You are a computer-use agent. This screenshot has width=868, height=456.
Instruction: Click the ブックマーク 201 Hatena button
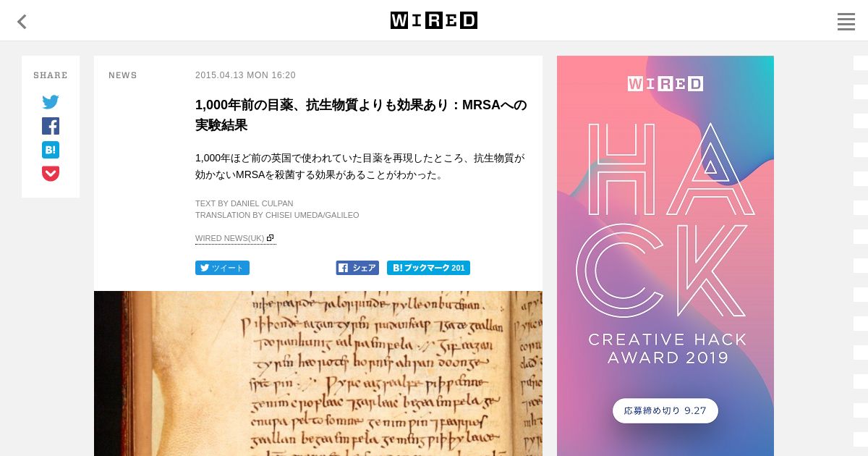(x=428, y=268)
